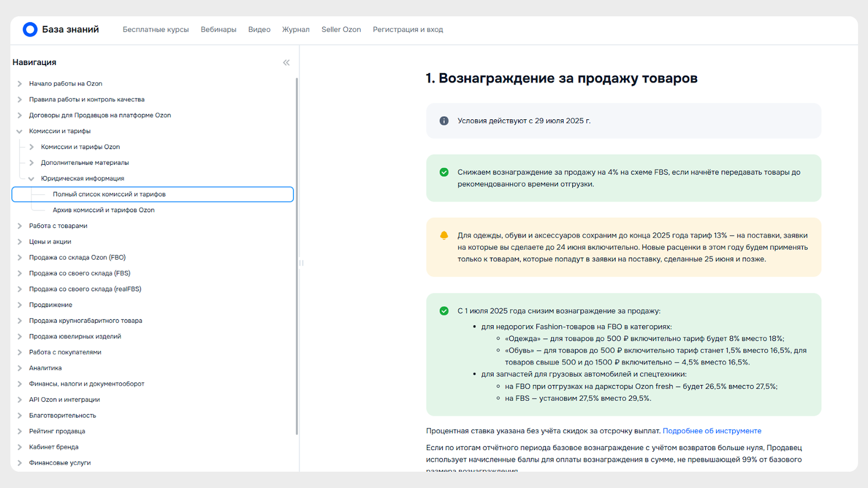Expand 'Рейтинг продавца' chevron
This screenshot has width=868, height=488.
click(x=20, y=431)
